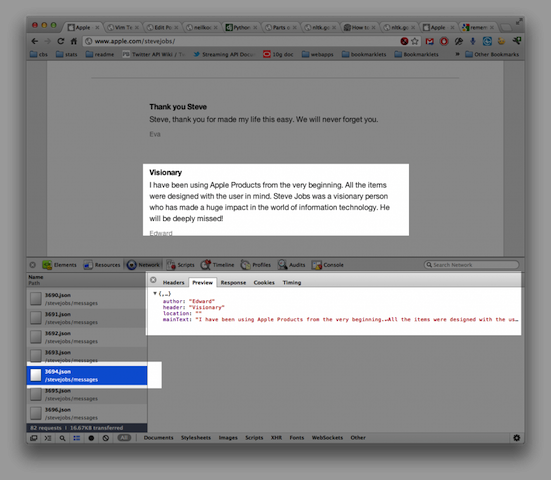Enter fullscreen with the window corner arrows
This screenshot has height=480, width=551.
[x=519, y=22]
